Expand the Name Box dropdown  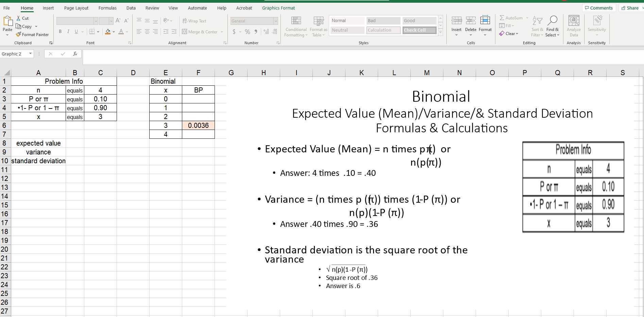pyautogui.click(x=30, y=54)
